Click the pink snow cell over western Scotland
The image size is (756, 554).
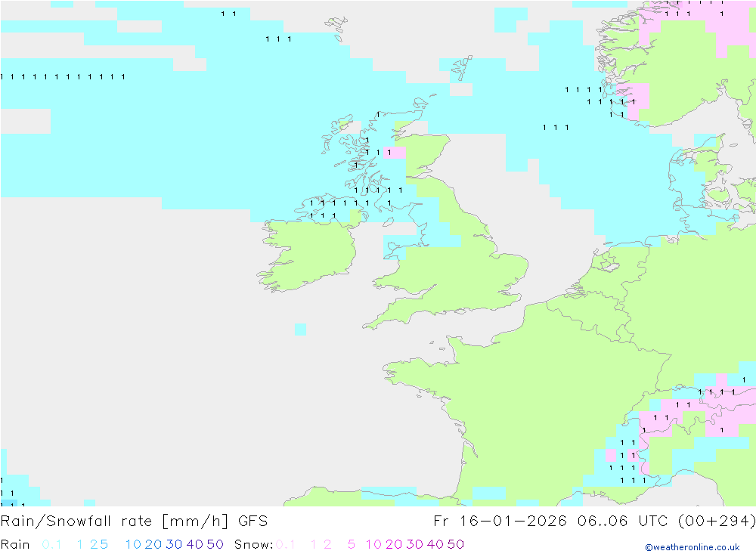coord(395,153)
